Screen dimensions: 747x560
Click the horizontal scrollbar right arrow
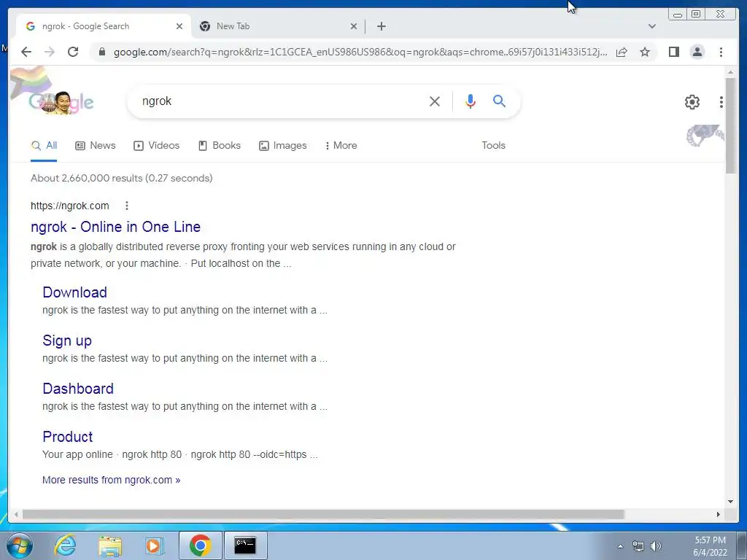point(718,514)
